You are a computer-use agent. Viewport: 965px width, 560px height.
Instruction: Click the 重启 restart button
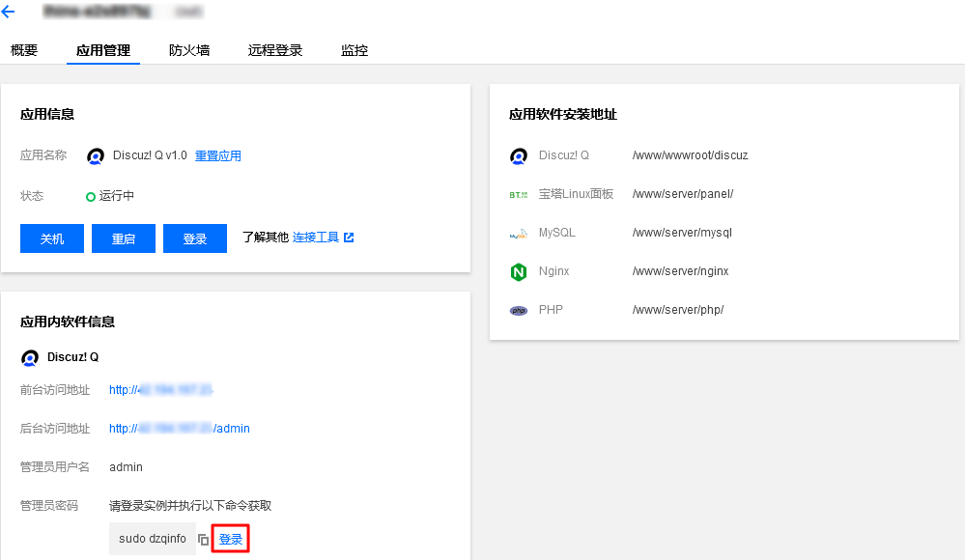tap(124, 238)
